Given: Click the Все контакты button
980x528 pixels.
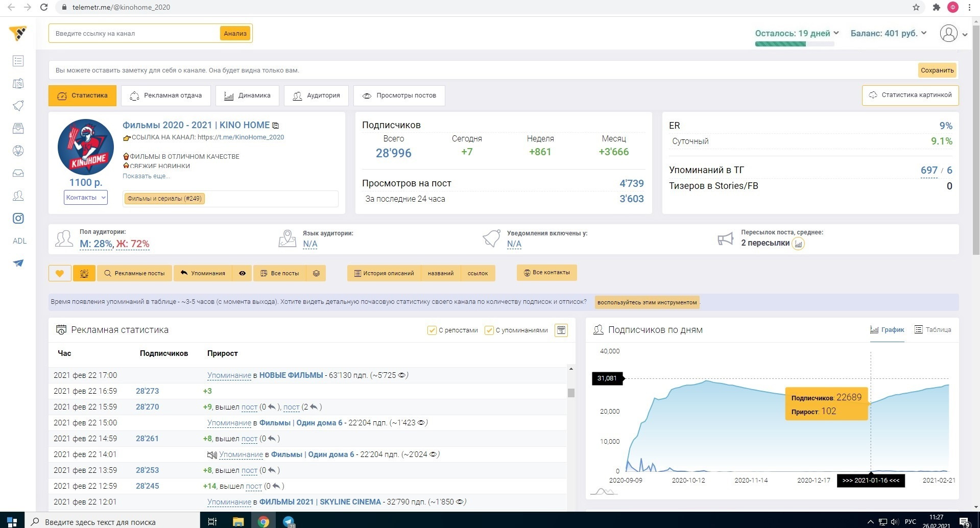Looking at the screenshot, I should (546, 273).
